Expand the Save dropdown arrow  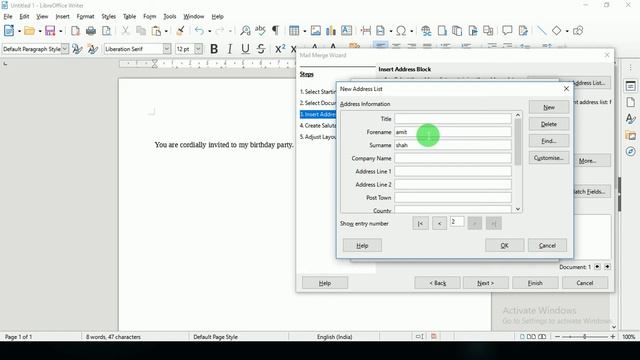pyautogui.click(x=60, y=31)
